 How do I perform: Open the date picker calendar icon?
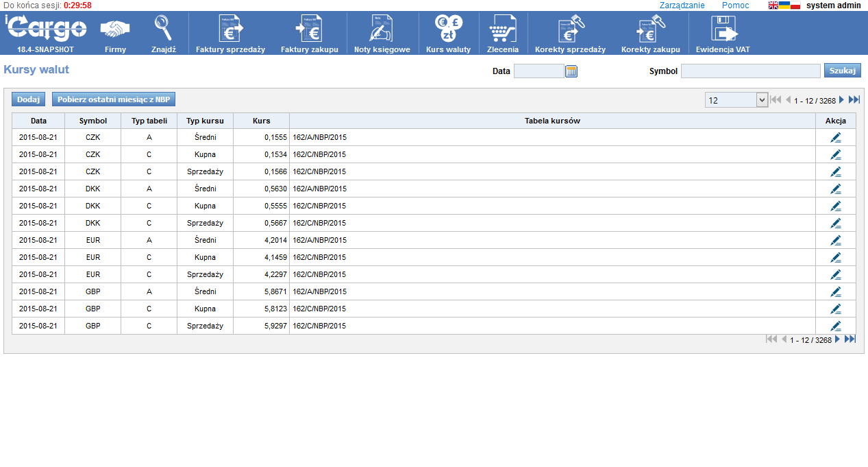point(571,71)
